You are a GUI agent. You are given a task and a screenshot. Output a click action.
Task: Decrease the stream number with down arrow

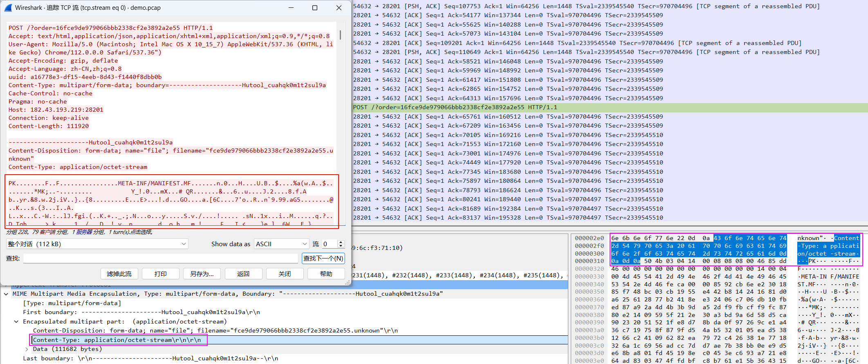point(341,246)
